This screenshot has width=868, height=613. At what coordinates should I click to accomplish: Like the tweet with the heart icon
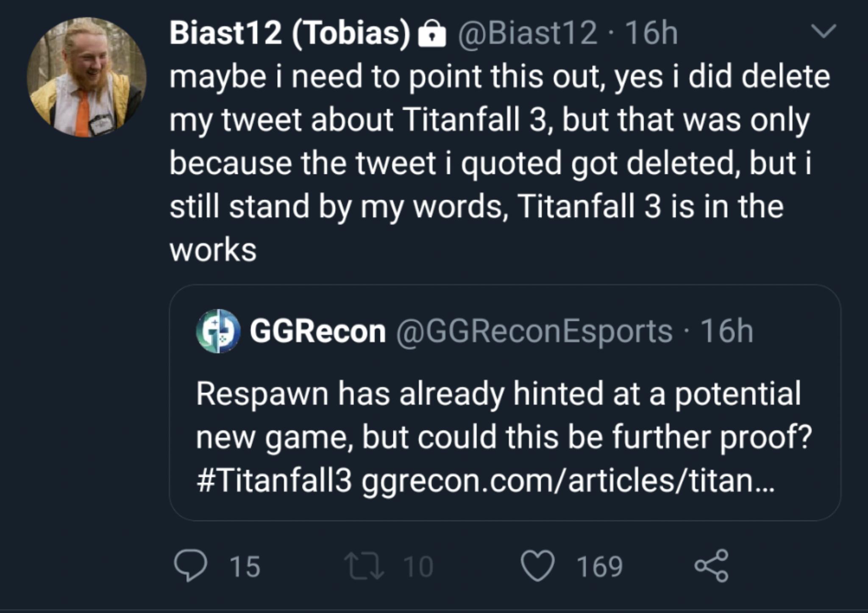pyautogui.click(x=537, y=566)
